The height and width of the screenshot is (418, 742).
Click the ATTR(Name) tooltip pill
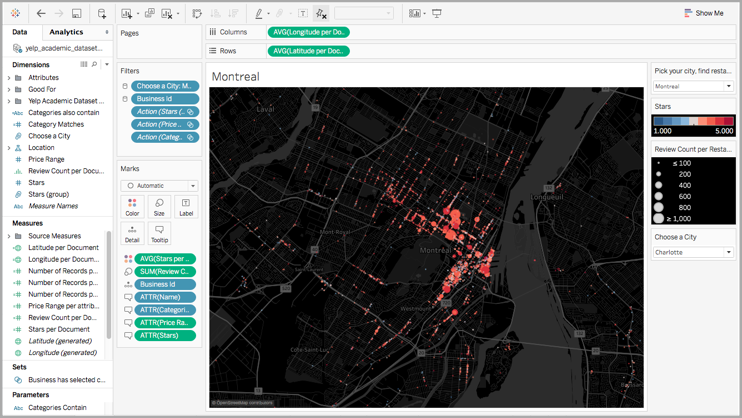click(x=165, y=297)
